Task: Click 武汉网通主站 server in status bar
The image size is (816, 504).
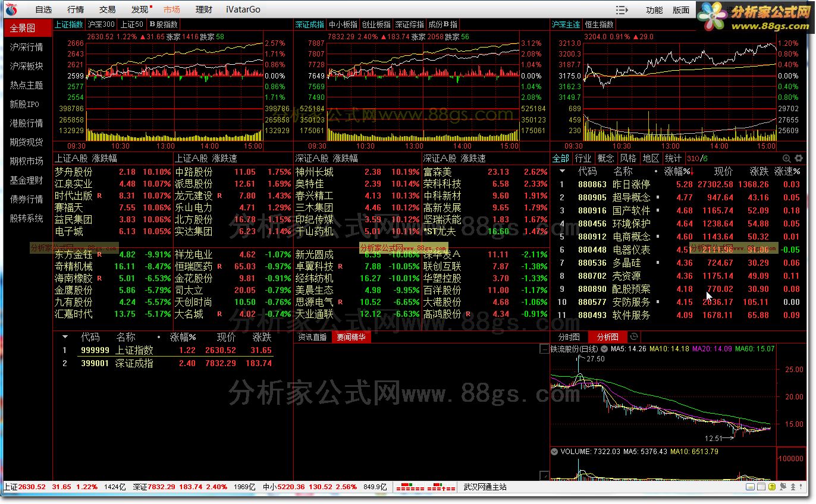Action: tap(485, 487)
